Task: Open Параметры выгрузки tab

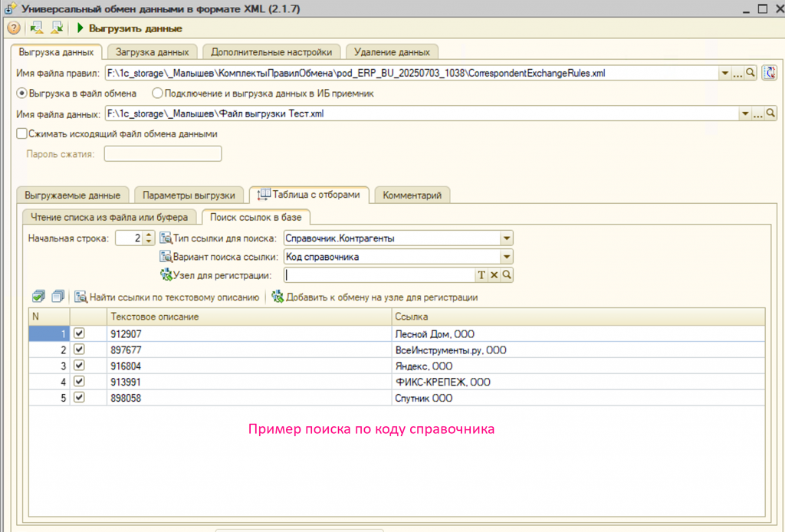Action: point(189,195)
